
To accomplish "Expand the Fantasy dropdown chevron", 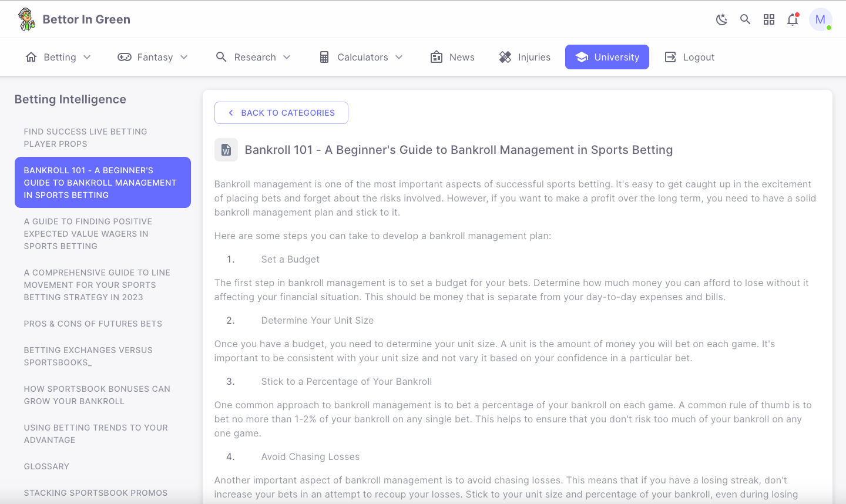I will click(184, 57).
